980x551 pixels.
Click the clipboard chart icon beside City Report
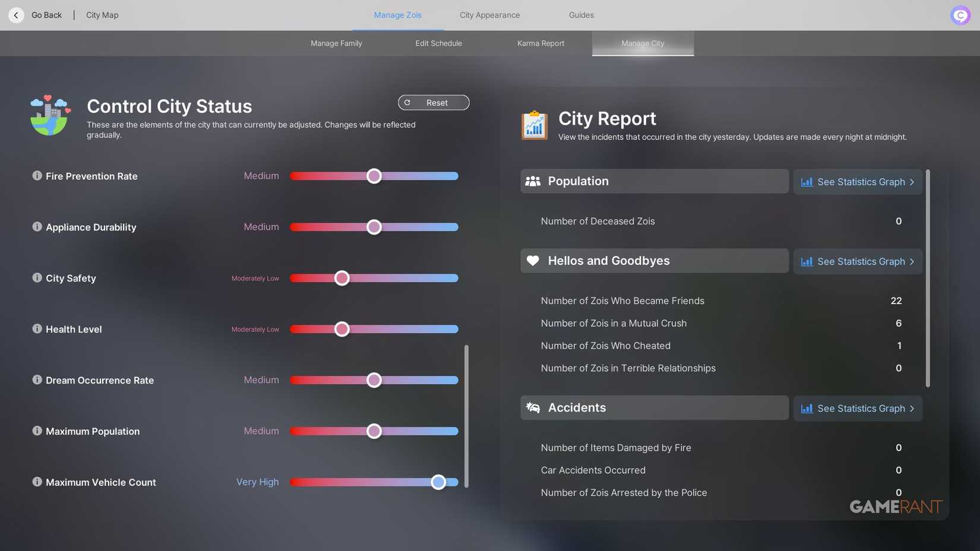coord(534,125)
